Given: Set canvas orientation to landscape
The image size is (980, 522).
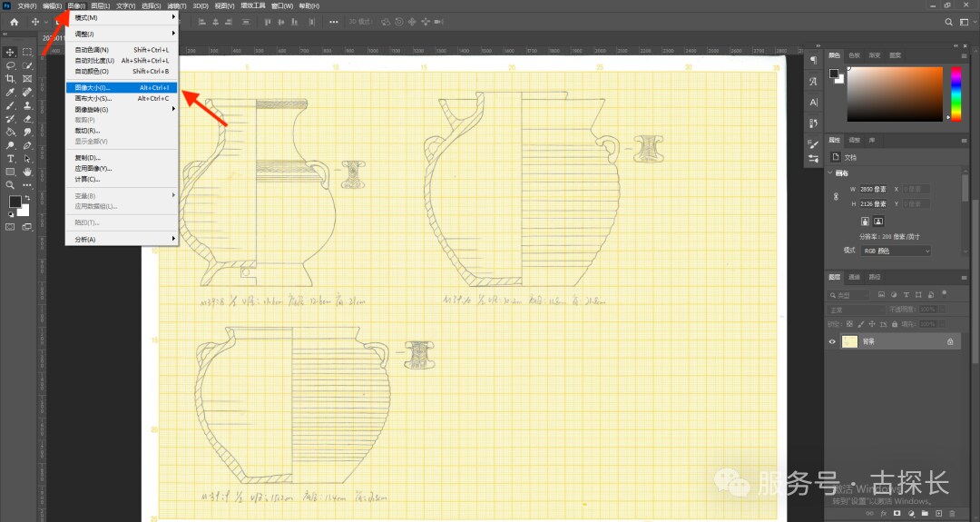Looking at the screenshot, I should tap(878, 221).
